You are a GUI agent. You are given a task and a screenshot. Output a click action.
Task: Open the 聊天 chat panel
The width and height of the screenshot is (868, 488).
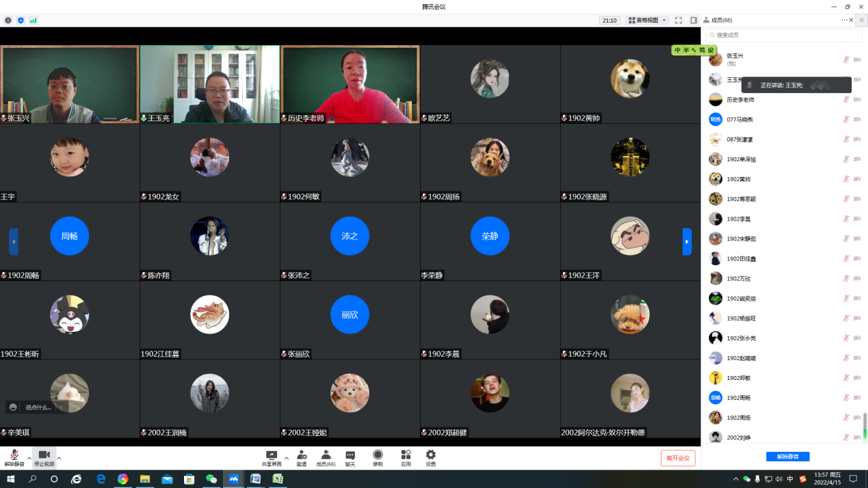pos(350,458)
